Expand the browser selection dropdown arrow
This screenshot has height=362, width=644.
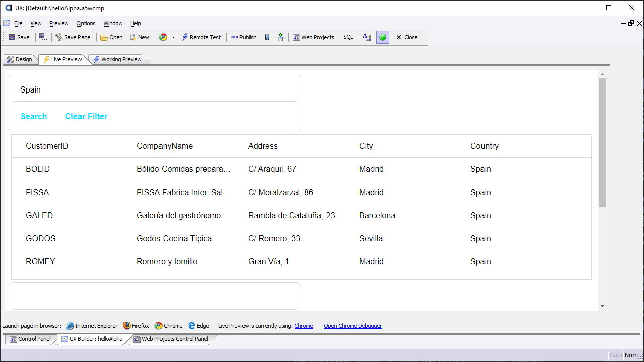tap(173, 37)
